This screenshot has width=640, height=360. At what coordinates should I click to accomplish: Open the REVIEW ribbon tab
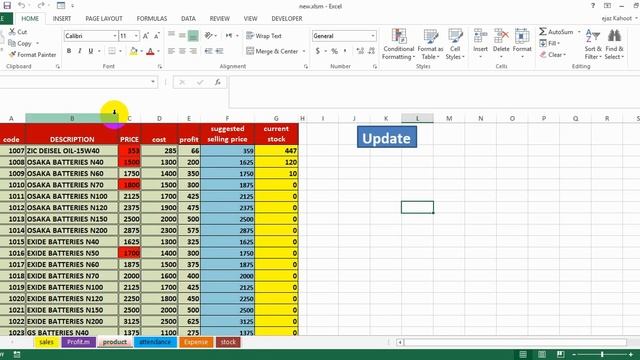click(220, 18)
